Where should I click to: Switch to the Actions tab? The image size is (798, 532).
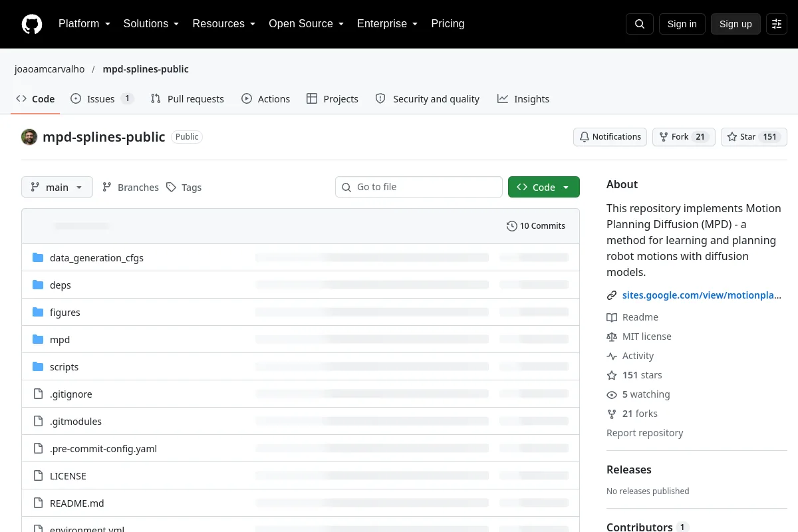tap(266, 98)
